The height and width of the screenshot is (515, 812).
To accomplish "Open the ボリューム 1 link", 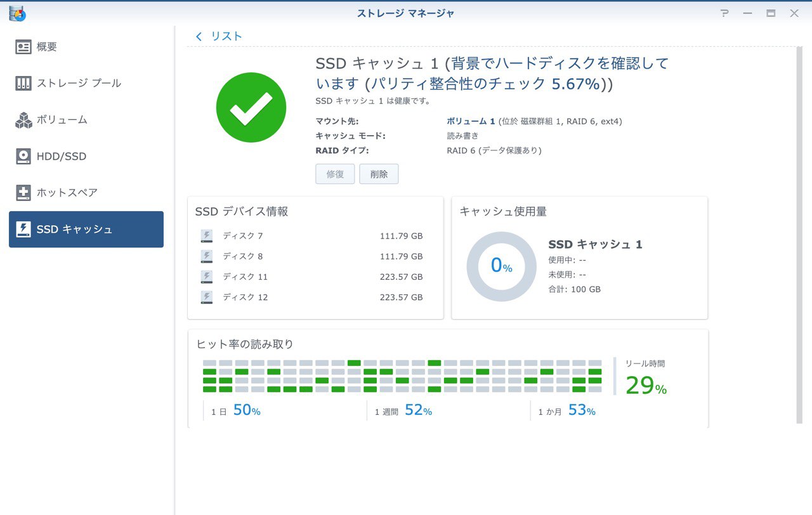I will [x=471, y=121].
